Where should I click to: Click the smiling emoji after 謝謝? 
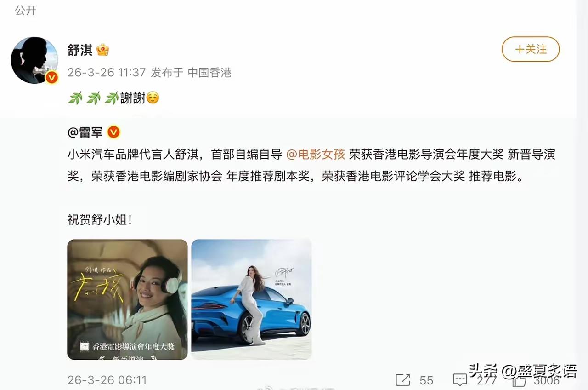pos(153,98)
